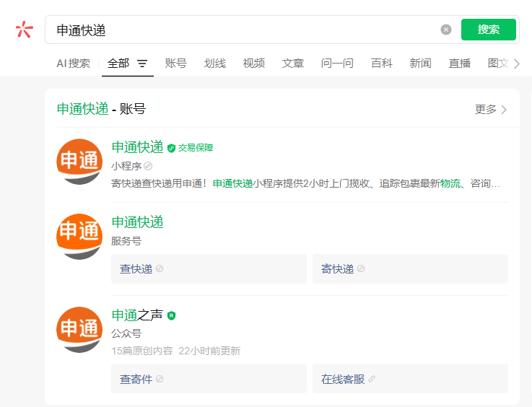Screen dimensions: 532x407
Task: Expand 更多 accounts list
Action: click(491, 110)
